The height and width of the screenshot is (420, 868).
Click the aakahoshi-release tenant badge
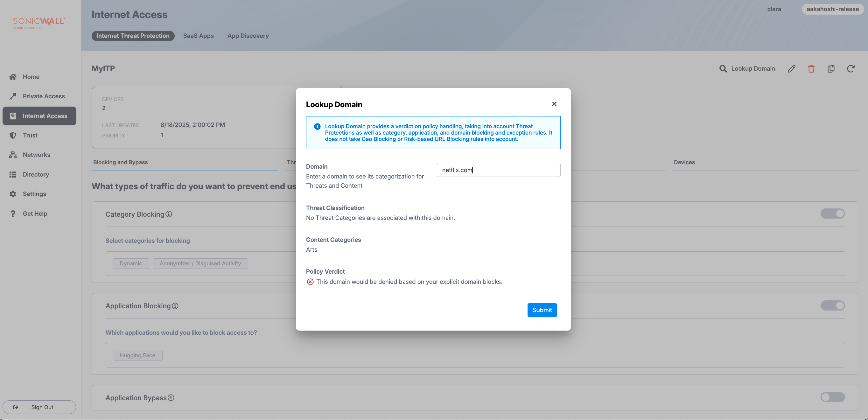[x=832, y=9]
